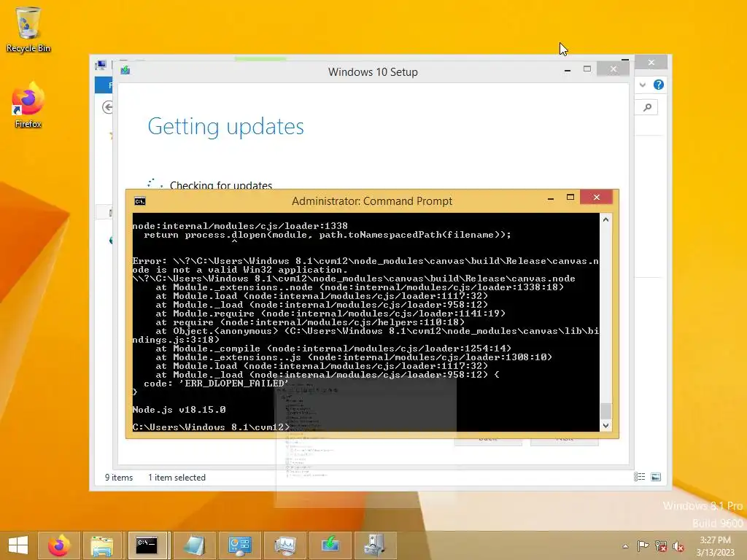The height and width of the screenshot is (560, 747).
Task: Click the C:\Users\Windows 8.1\cvm12> prompt
Action: coord(211,427)
